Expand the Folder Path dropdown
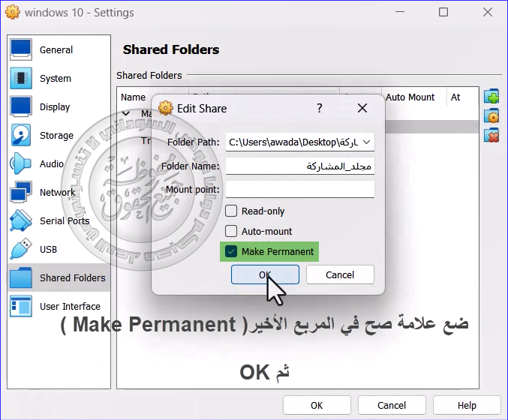The height and width of the screenshot is (420, 508). pyautogui.click(x=366, y=142)
